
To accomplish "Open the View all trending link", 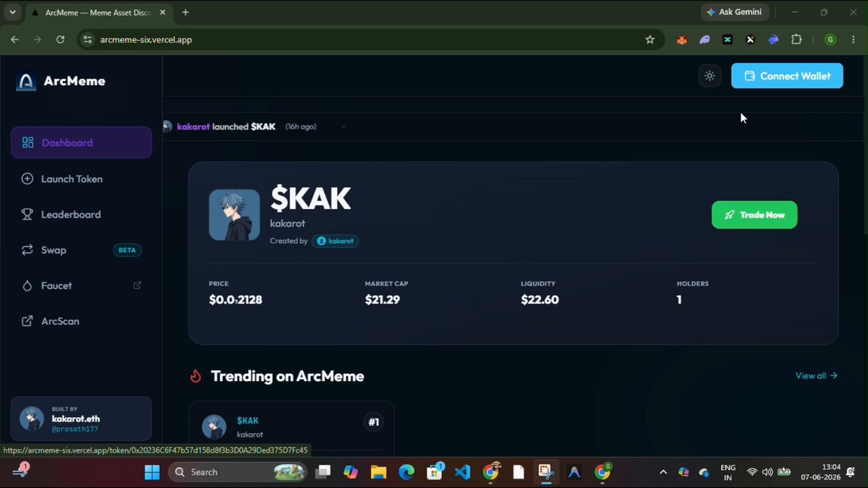I will point(816,375).
